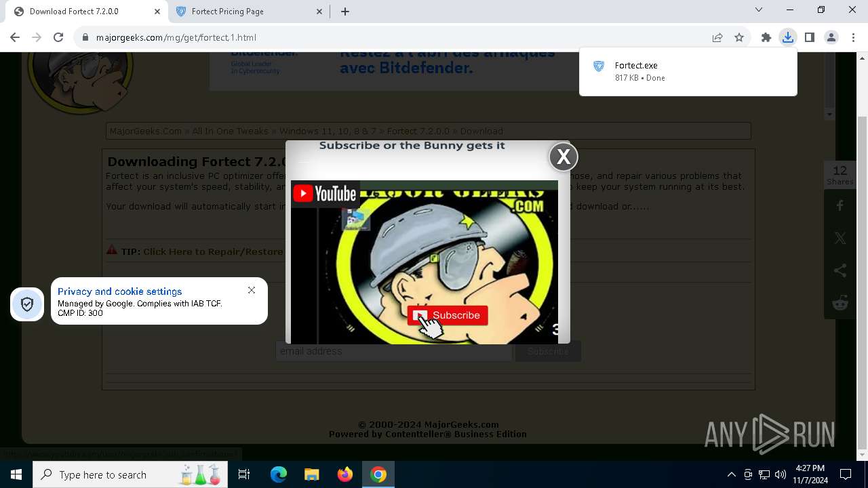Share page on Reddit

tap(840, 303)
